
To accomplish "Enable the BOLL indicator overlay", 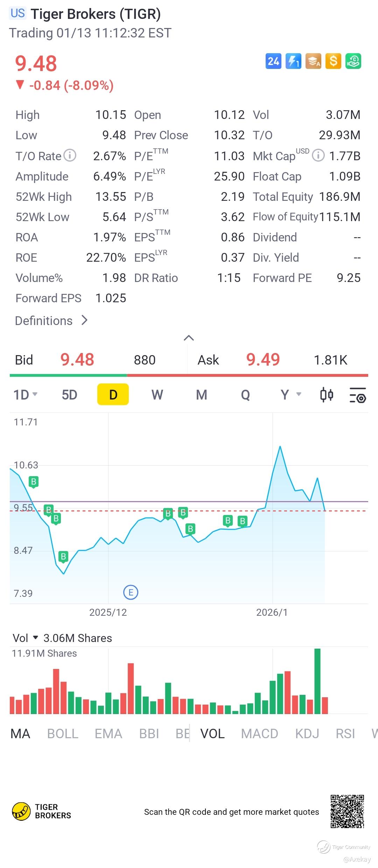I will click(63, 734).
